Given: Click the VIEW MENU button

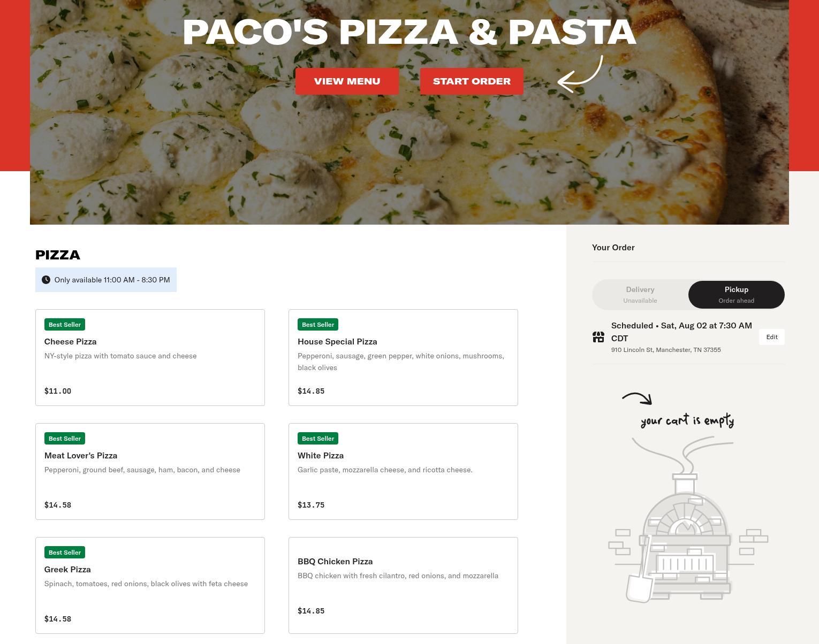Looking at the screenshot, I should (347, 81).
